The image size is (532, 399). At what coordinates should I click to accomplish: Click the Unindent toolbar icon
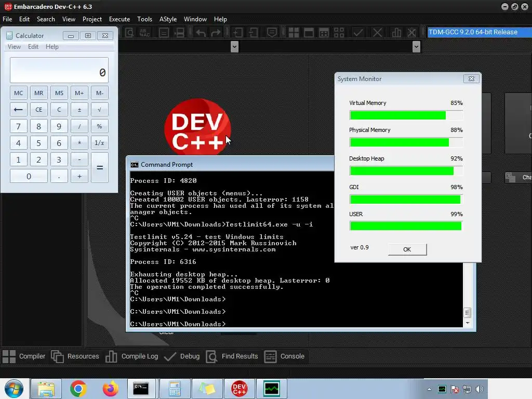coord(253,33)
